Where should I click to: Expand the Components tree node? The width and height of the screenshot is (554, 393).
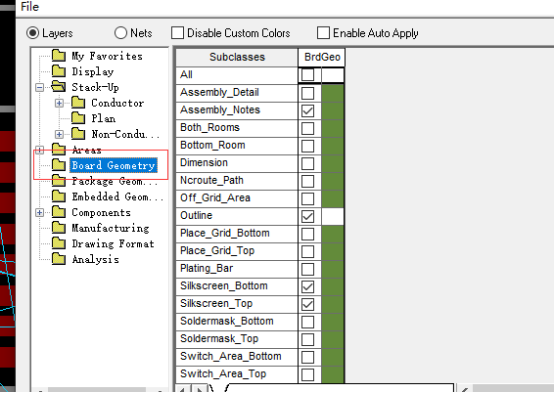pyautogui.click(x=40, y=212)
